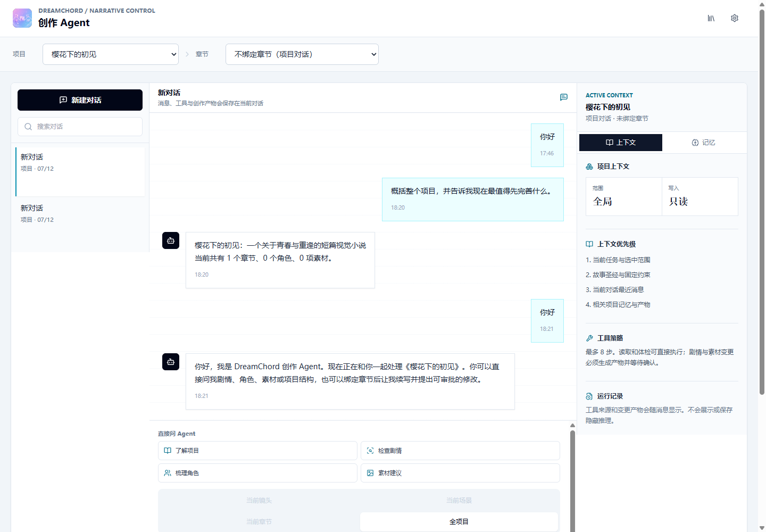
Task: Open settings with the gear icon
Action: pyautogui.click(x=735, y=18)
